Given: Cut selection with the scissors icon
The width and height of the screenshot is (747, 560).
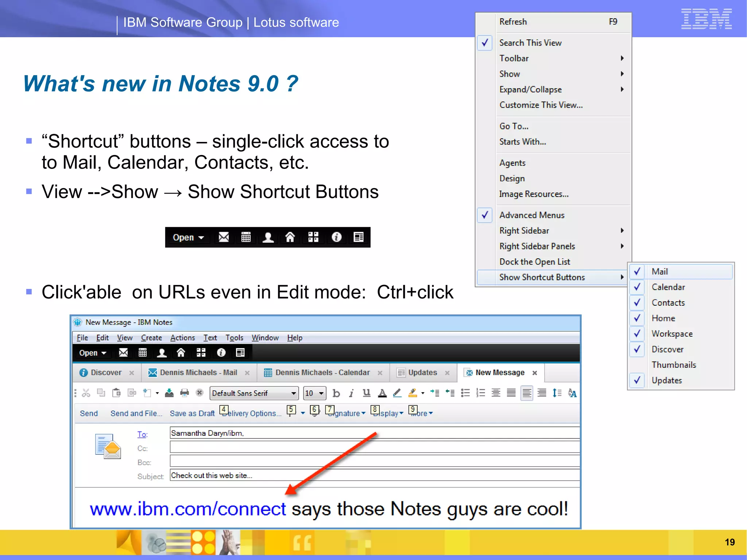Looking at the screenshot, I should pyautogui.click(x=86, y=393).
